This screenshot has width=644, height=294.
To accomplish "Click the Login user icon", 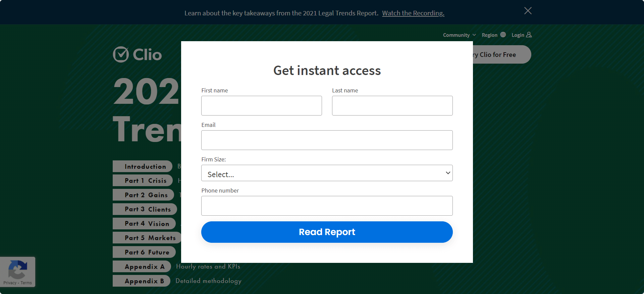I will tap(529, 34).
